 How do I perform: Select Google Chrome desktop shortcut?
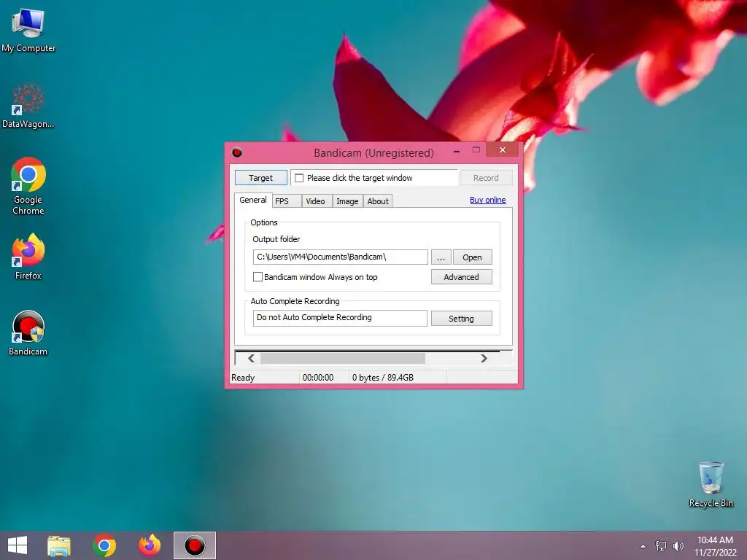click(x=28, y=186)
